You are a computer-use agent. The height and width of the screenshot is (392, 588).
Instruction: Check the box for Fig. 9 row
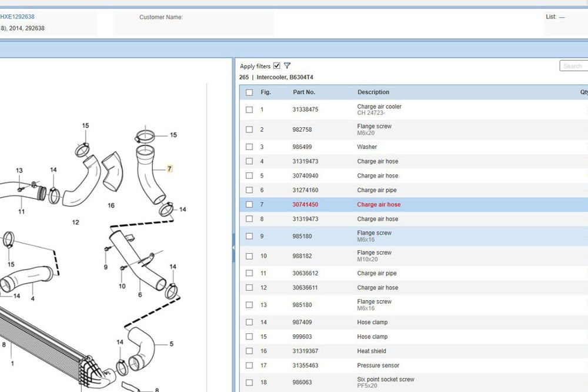pyautogui.click(x=249, y=236)
